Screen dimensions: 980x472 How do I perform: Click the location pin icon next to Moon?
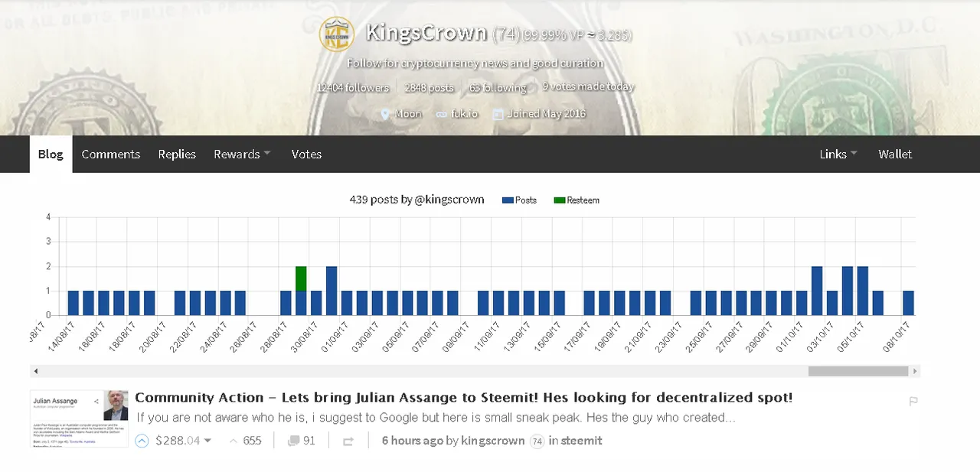385,114
